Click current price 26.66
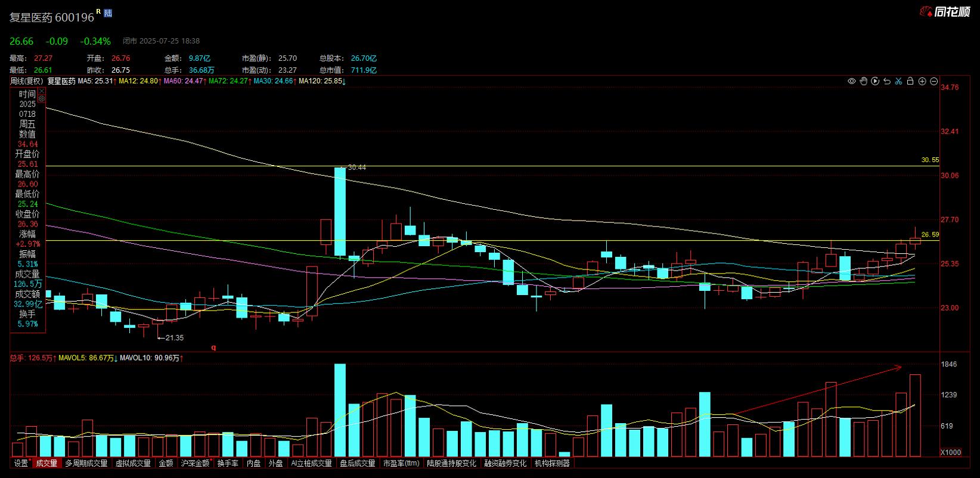This screenshot has width=980, height=478. (x=21, y=41)
